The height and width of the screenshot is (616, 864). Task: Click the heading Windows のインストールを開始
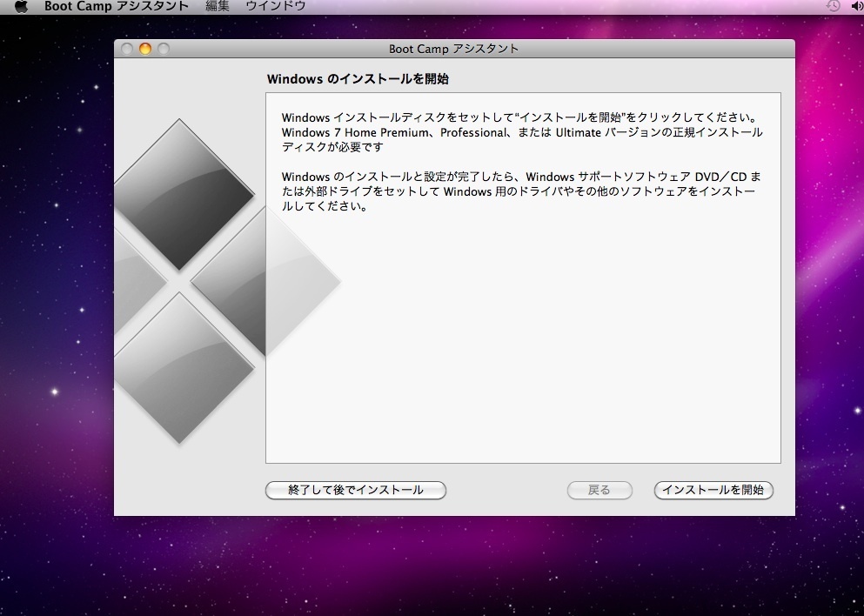(358, 79)
